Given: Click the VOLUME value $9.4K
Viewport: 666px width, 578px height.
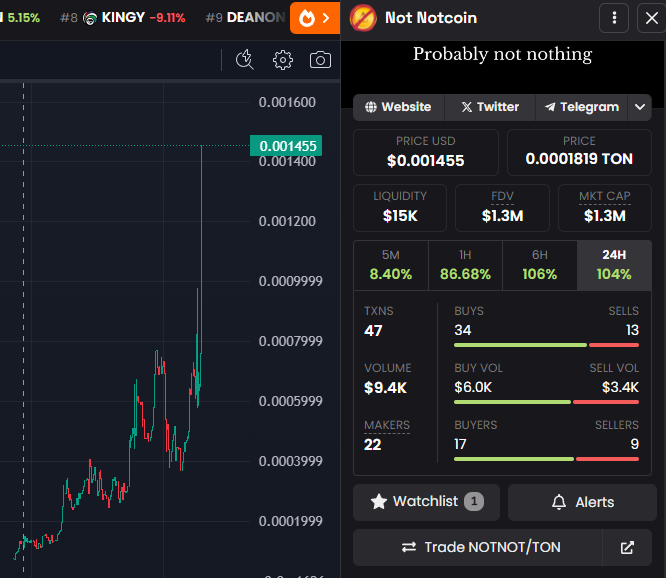Looking at the screenshot, I should tap(385, 388).
